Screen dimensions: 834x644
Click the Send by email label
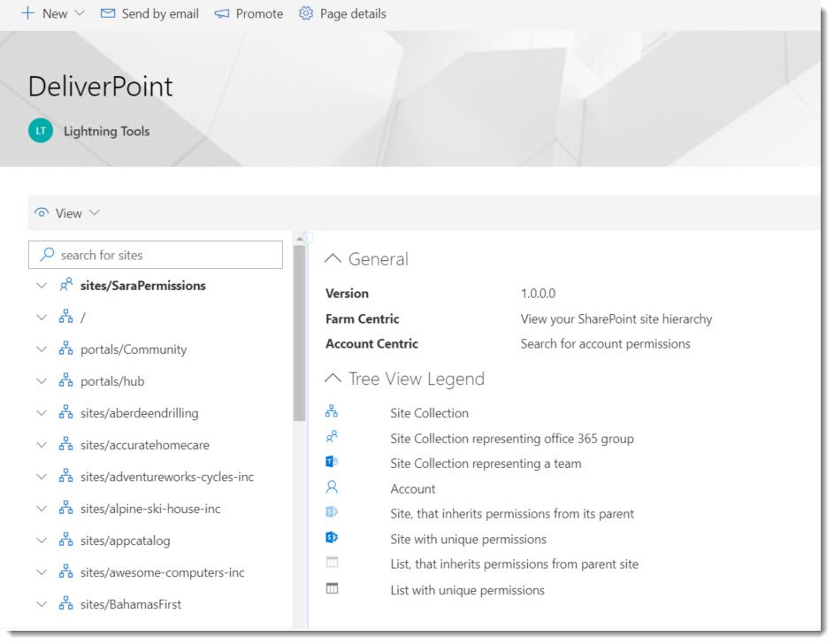pos(160,14)
